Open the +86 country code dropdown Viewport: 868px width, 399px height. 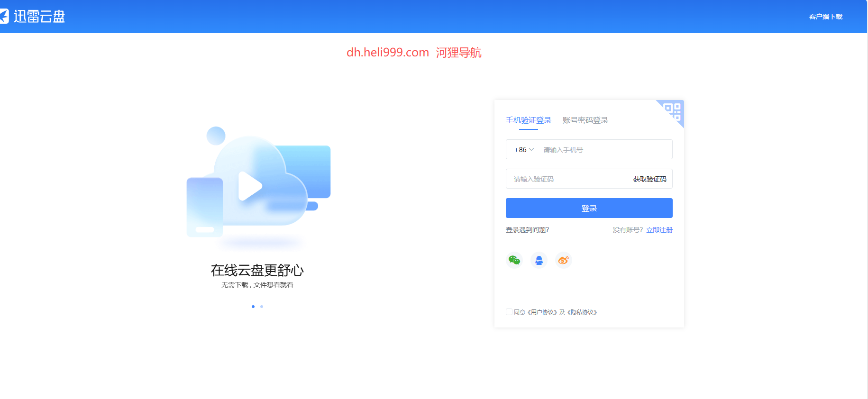click(x=524, y=150)
